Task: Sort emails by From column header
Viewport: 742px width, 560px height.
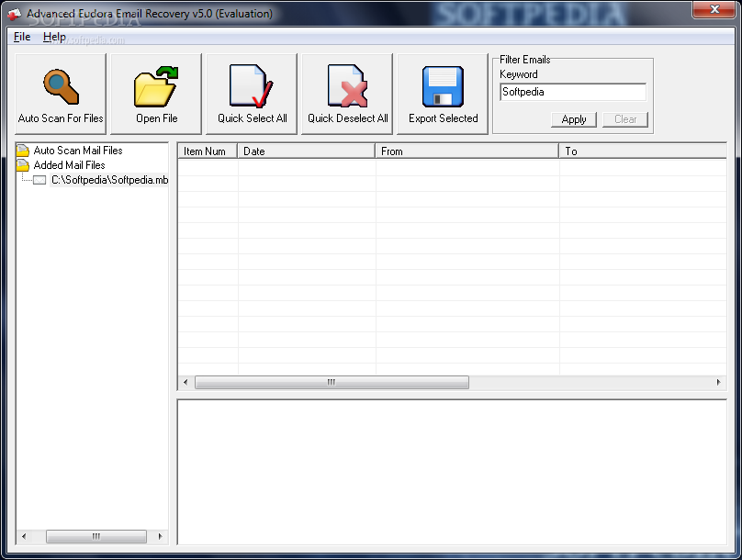Action: click(x=467, y=151)
